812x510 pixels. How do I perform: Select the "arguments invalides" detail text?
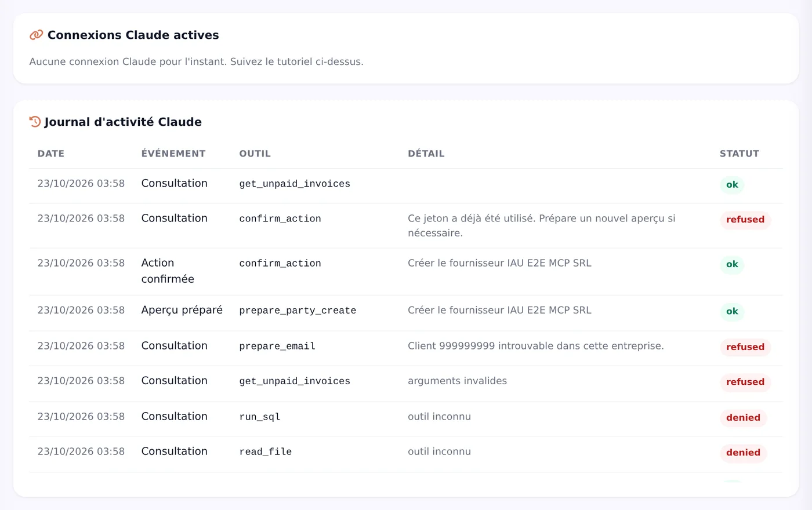point(458,381)
